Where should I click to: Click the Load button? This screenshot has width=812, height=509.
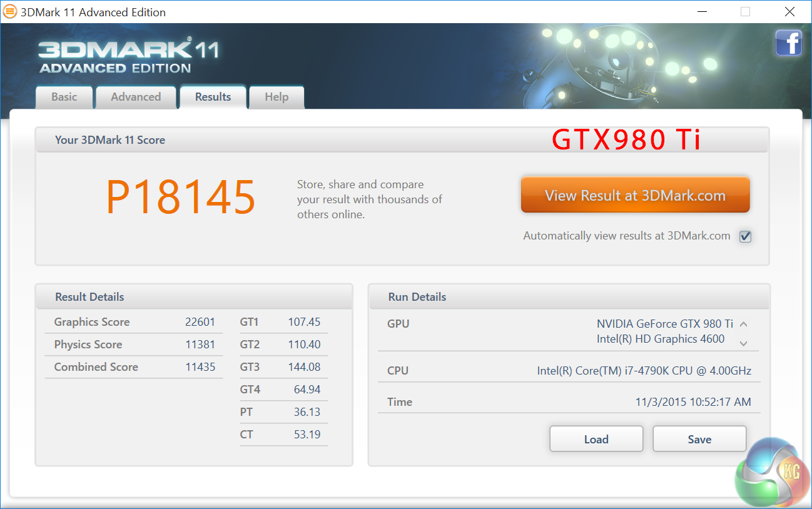tap(596, 439)
